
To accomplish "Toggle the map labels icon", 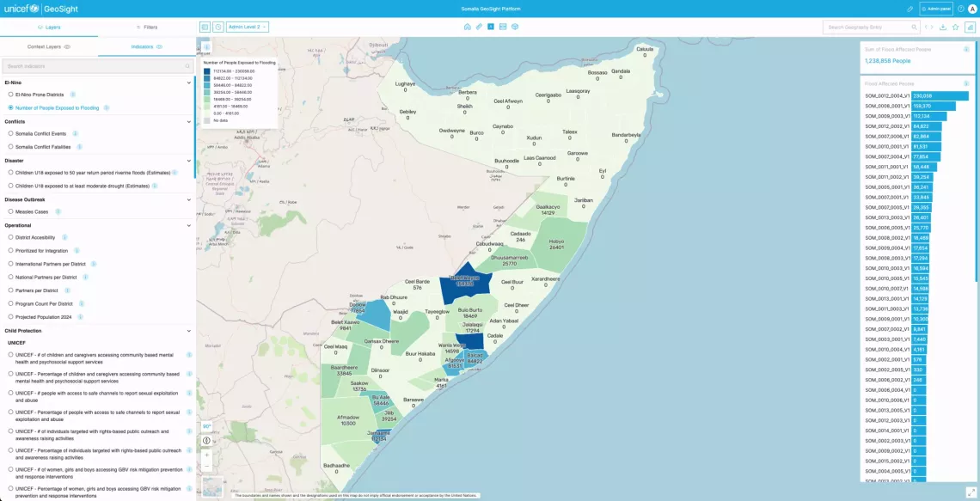I will (491, 27).
